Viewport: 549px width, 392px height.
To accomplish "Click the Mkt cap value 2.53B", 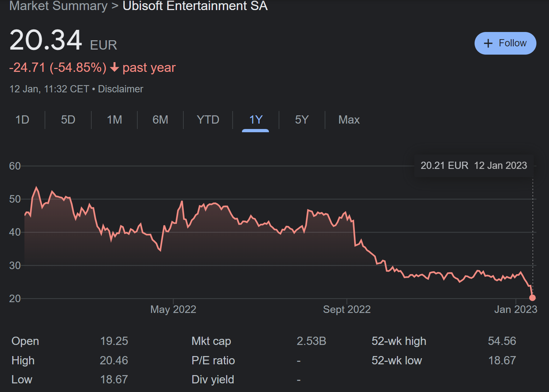I will pos(311,341).
